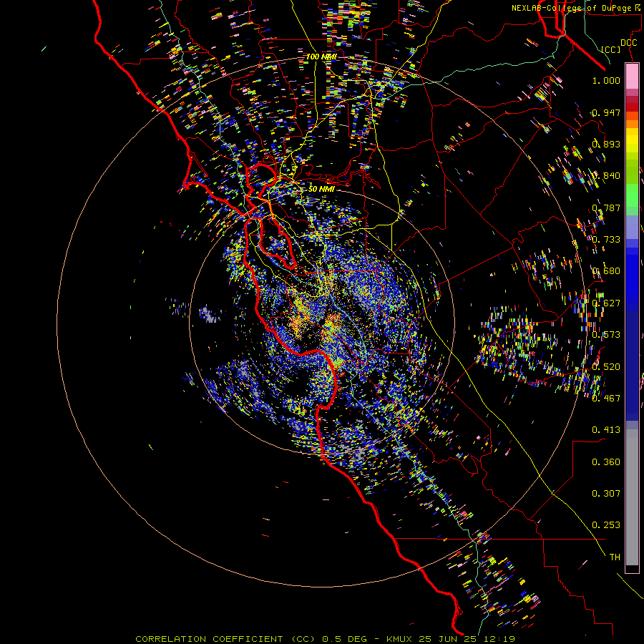644x644 pixels.
Task: Click the 1.000 value on the scale
Action: click(x=606, y=80)
